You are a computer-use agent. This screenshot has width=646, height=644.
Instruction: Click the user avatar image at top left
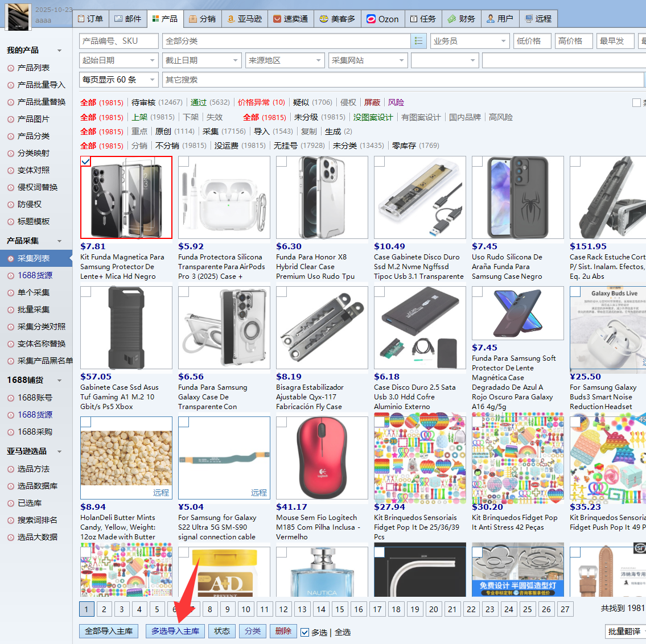click(x=18, y=16)
